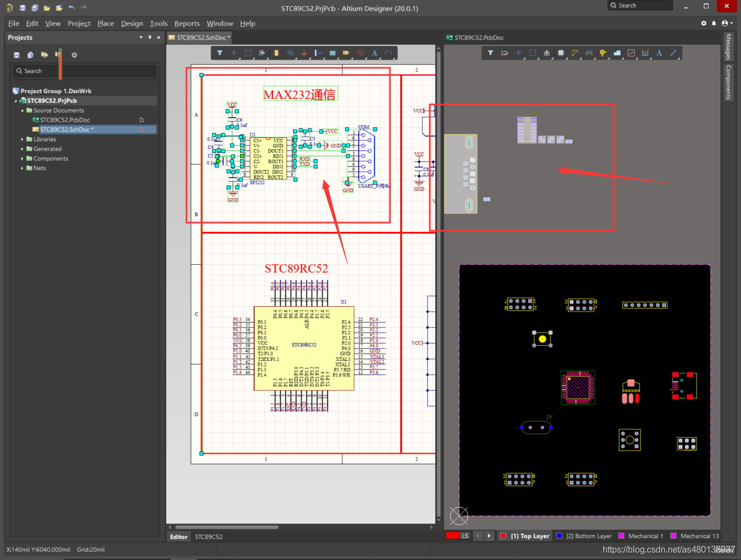Image resolution: width=741 pixels, height=560 pixels.
Task: Open the Reports menu
Action: click(187, 23)
